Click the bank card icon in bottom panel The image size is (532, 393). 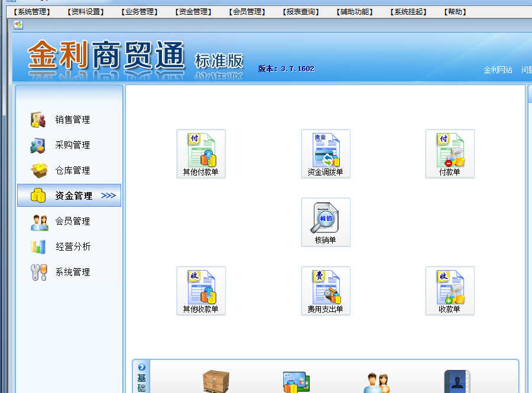click(296, 382)
